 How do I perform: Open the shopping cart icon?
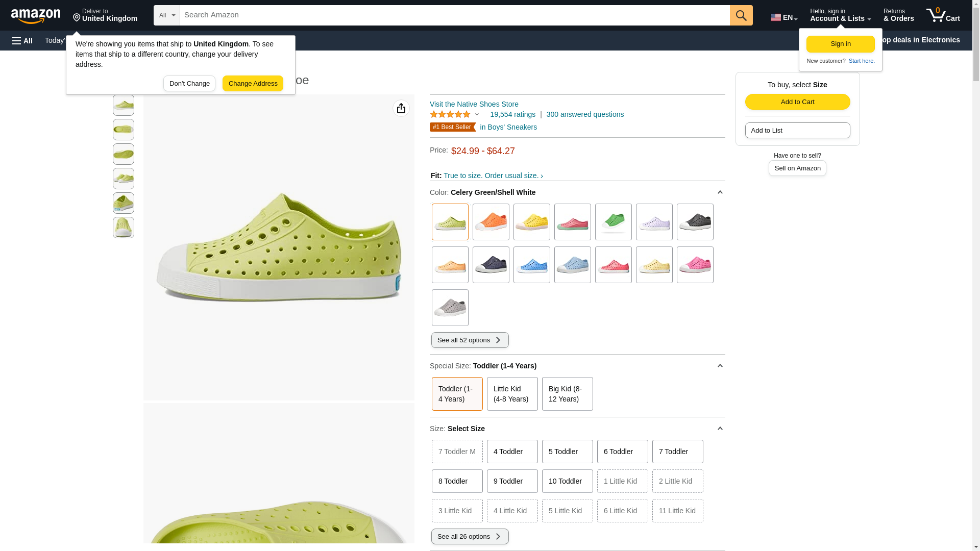tap(943, 15)
